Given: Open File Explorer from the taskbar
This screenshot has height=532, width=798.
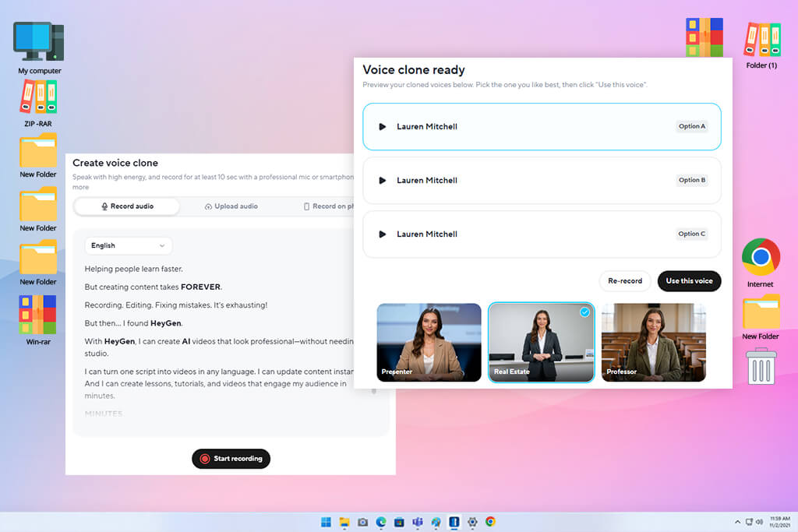Looking at the screenshot, I should (344, 522).
